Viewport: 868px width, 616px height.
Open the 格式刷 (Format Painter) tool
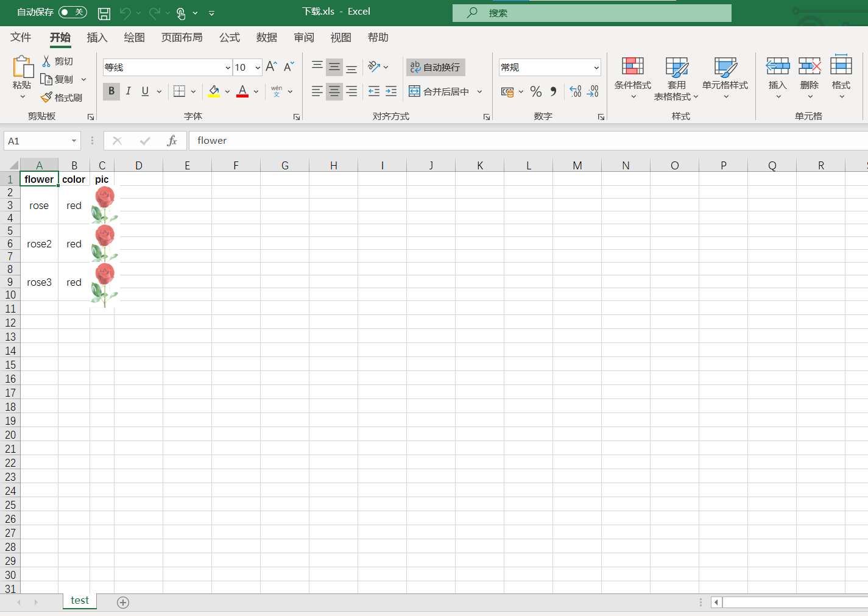coord(61,97)
